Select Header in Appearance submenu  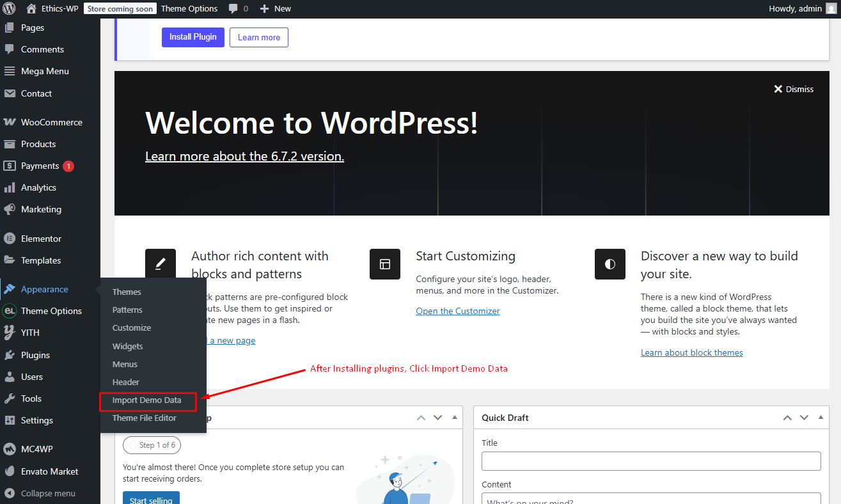126,382
